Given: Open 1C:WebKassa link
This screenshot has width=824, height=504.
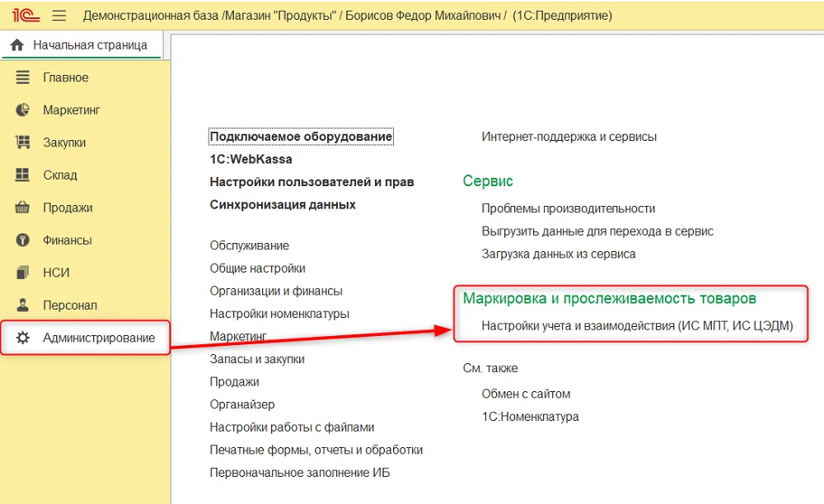Looking at the screenshot, I should pos(250,159).
